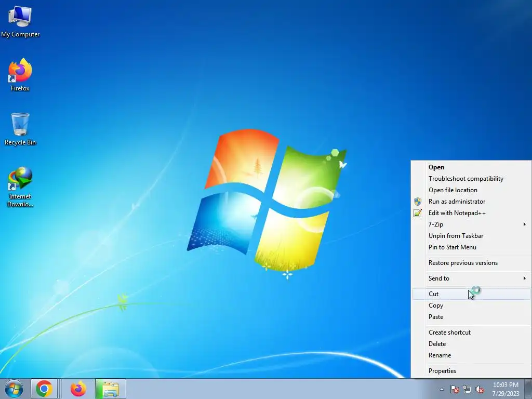Choose Open file location
Screen dimensions: 532x399
pyautogui.click(x=471, y=190)
